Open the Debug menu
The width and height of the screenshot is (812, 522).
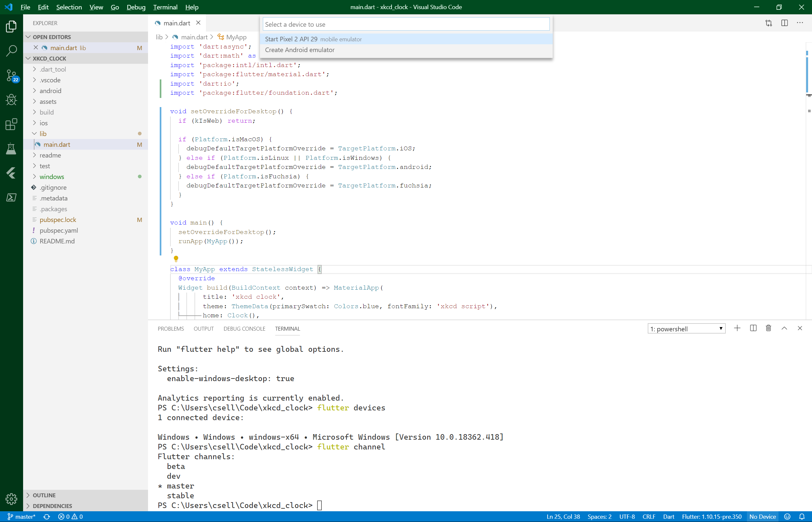tap(136, 7)
